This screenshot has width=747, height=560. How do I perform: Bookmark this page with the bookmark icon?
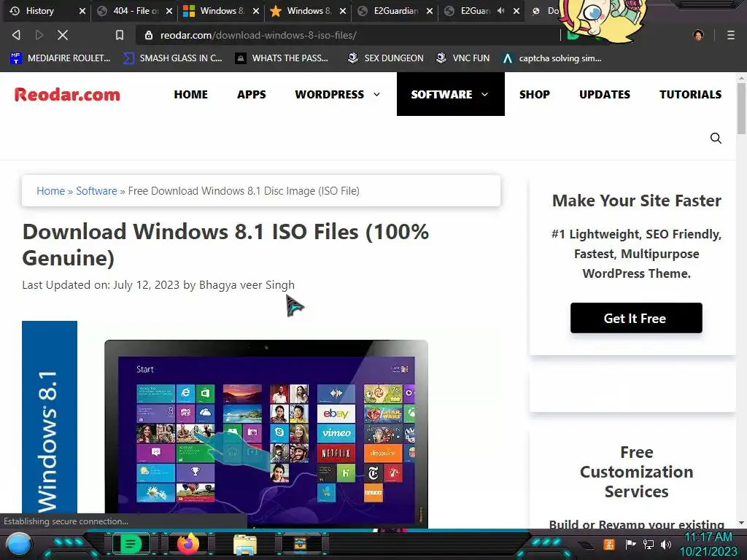pyautogui.click(x=120, y=35)
